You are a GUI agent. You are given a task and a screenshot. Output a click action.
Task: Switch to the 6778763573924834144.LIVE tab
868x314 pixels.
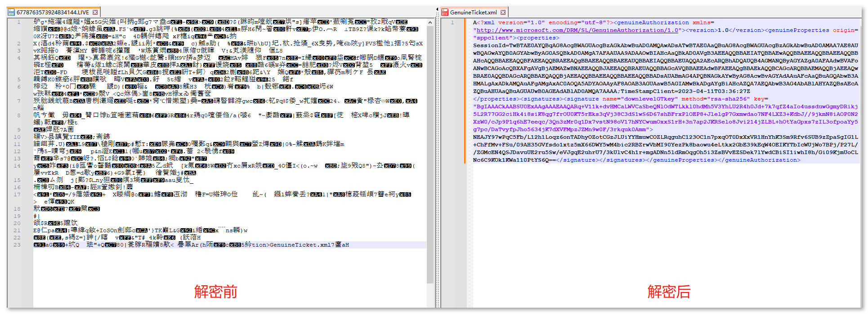[x=53, y=13]
